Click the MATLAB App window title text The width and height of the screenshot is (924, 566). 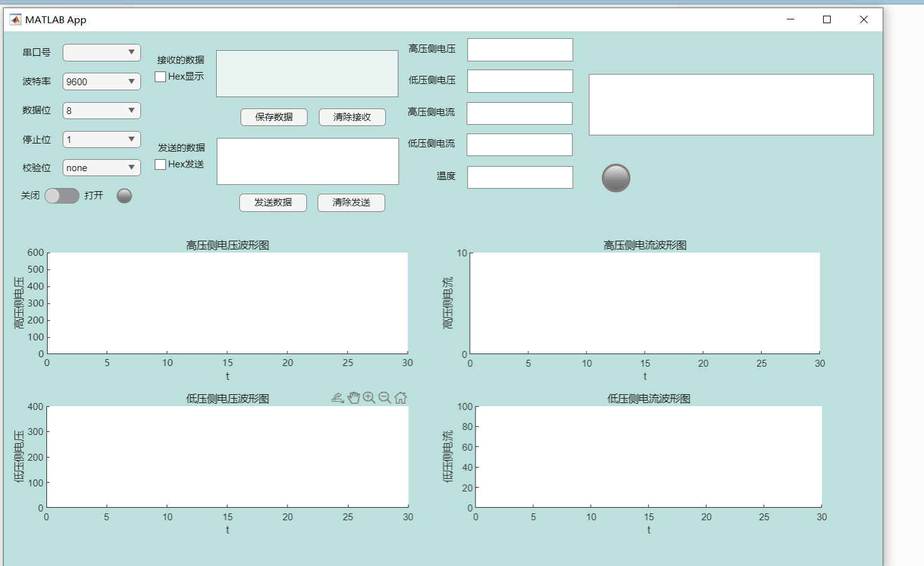click(56, 20)
